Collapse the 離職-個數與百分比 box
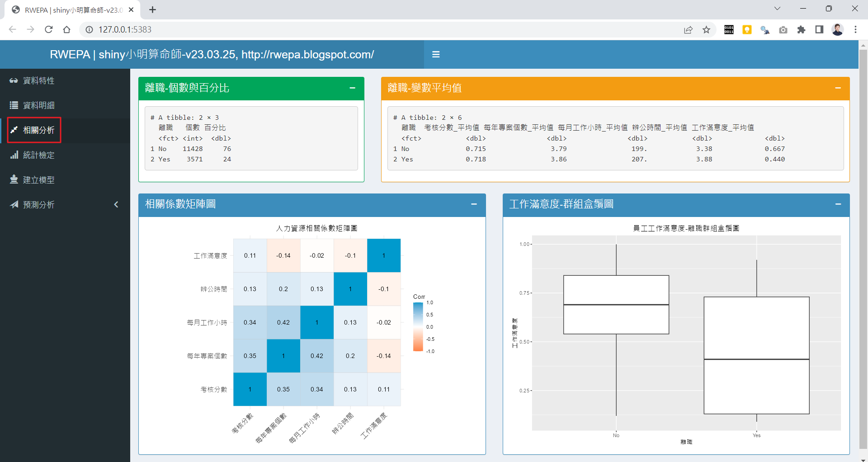Viewport: 868px width, 462px height. point(352,88)
